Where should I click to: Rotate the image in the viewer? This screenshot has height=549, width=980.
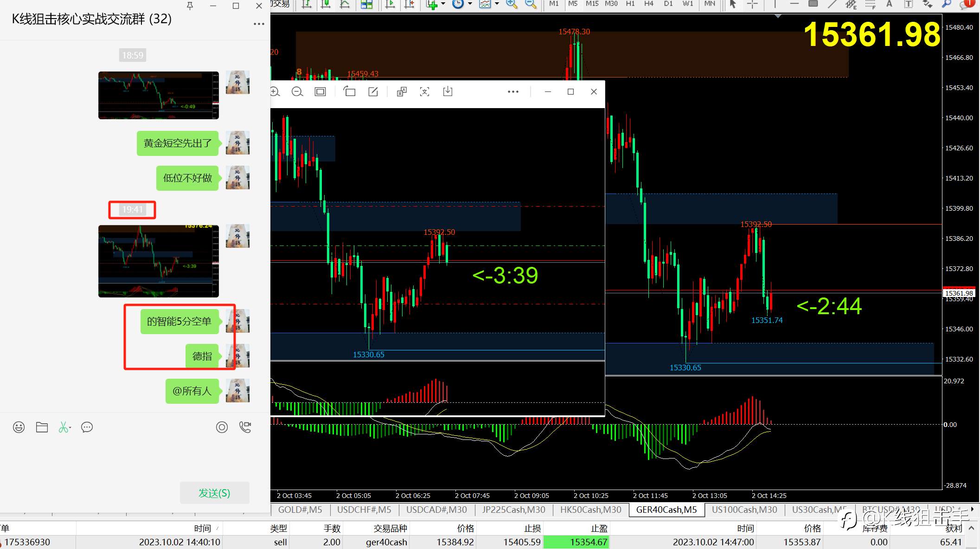point(349,91)
